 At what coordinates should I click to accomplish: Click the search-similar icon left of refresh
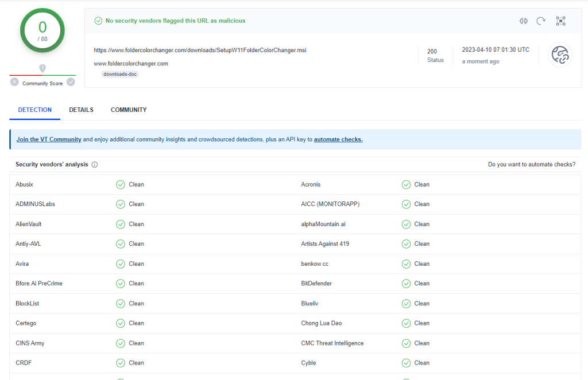[523, 21]
